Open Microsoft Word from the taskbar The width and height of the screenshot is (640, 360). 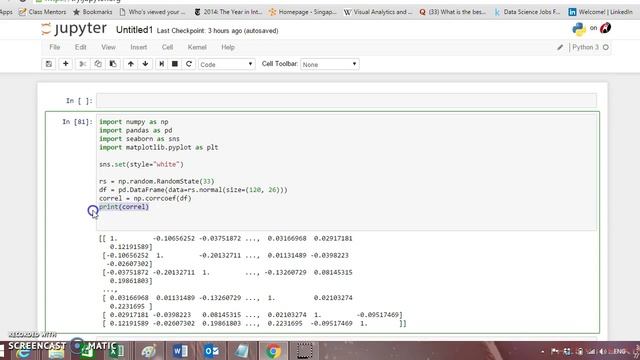click(x=180, y=351)
